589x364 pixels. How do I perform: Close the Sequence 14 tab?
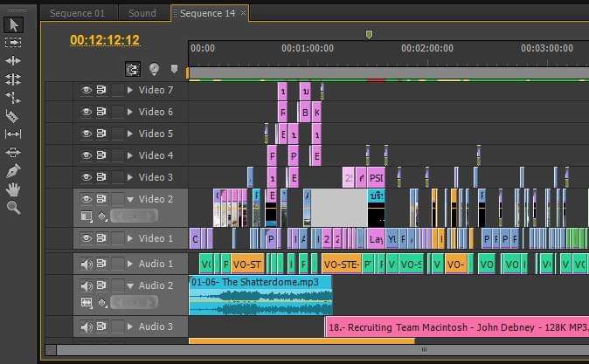click(243, 13)
